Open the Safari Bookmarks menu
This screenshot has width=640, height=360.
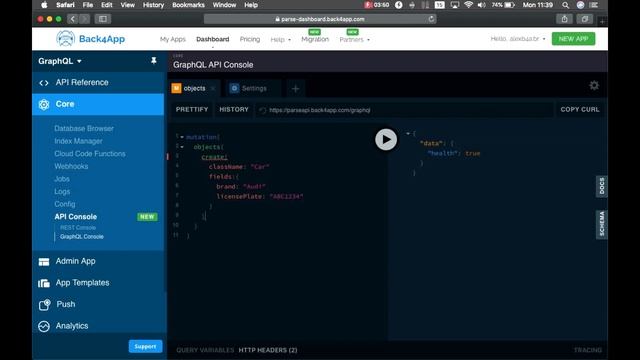[188, 5]
